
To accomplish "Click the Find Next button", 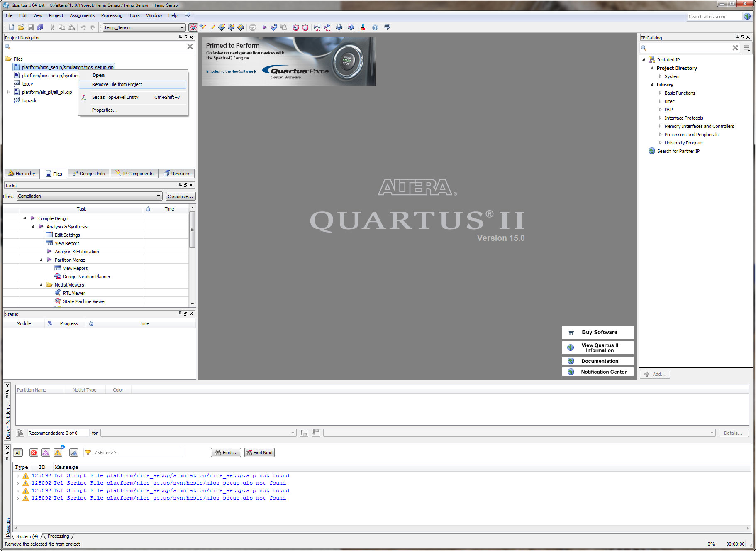I will tap(259, 453).
